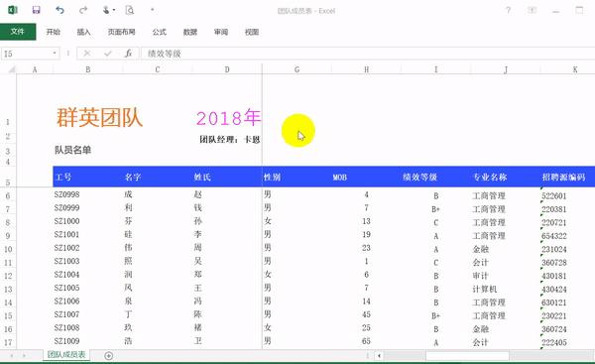595x364 pixels.
Task: Redo the last undone action
Action: coord(83,10)
